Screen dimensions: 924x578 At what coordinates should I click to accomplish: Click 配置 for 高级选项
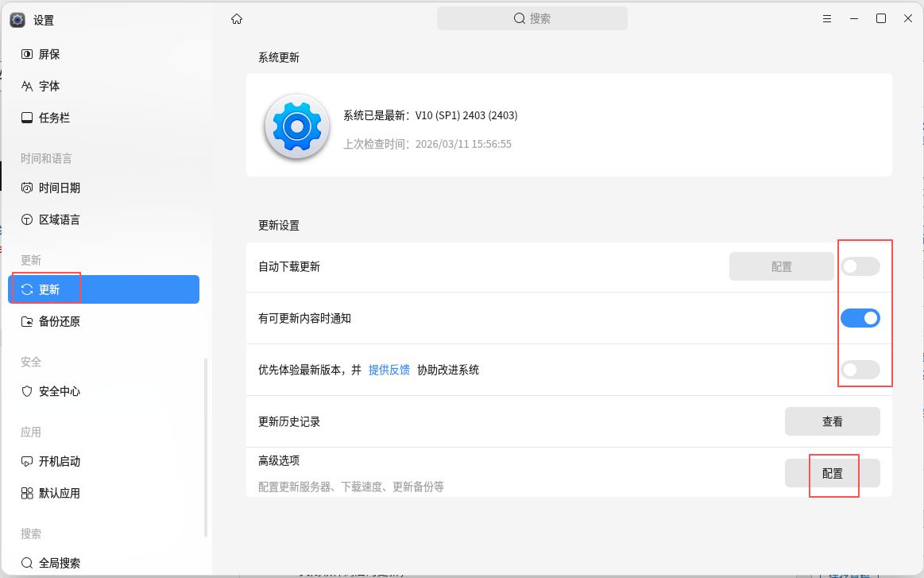click(x=832, y=473)
